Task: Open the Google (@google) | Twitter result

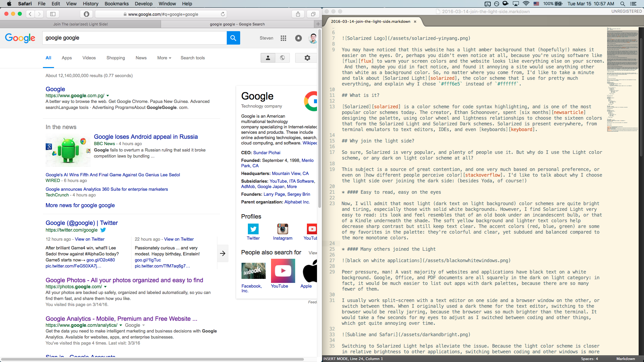Action: (82, 223)
